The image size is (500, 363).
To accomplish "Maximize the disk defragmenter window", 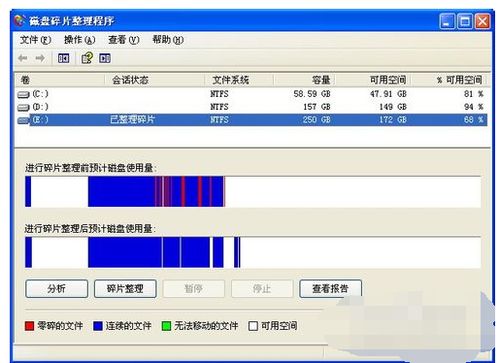I will point(465,21).
